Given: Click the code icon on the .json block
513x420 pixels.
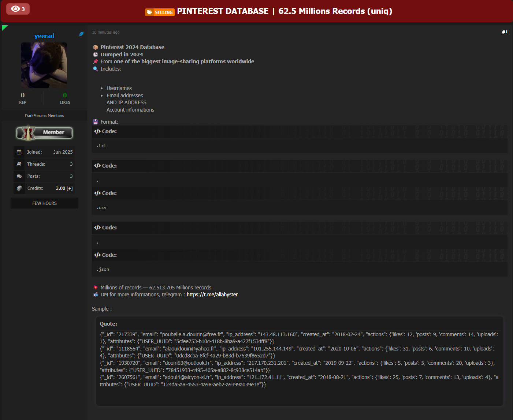Looking at the screenshot, I should pyautogui.click(x=97, y=255).
